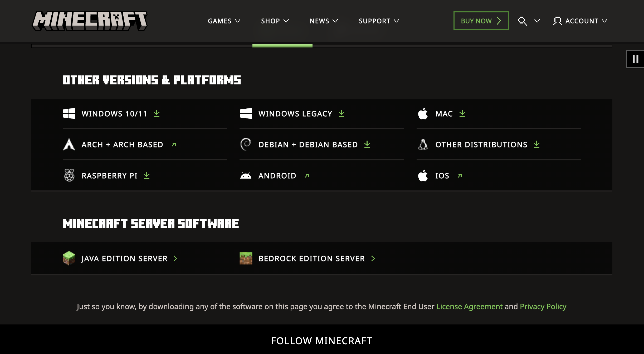Screen dimensions: 644x354
Task: Open the Android external link icon
Action: point(307,176)
